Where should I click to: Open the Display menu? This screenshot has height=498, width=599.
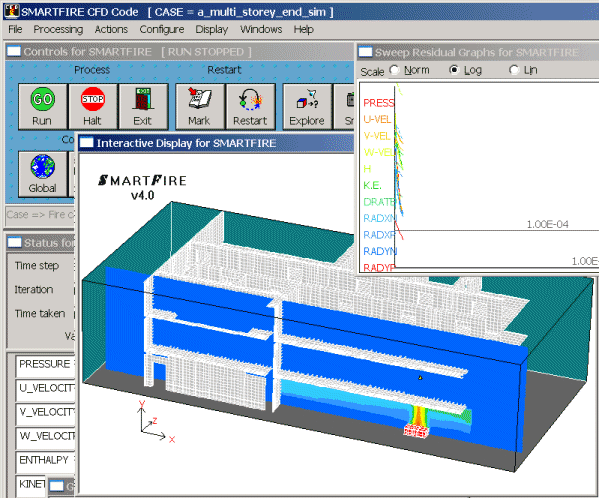point(212,29)
